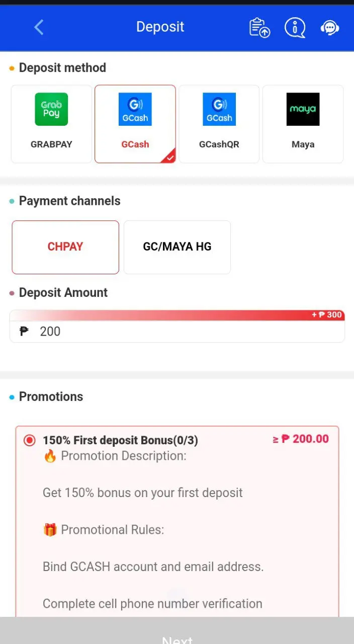354x644 pixels.
Task: Click the ≥ ₱200.00 minimum amount label
Action: pyautogui.click(x=301, y=439)
